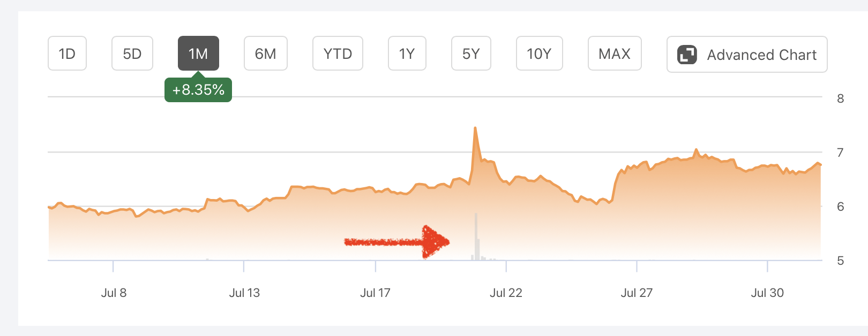The image size is (868, 336).
Task: Select the 1D time range
Action: [x=67, y=54]
